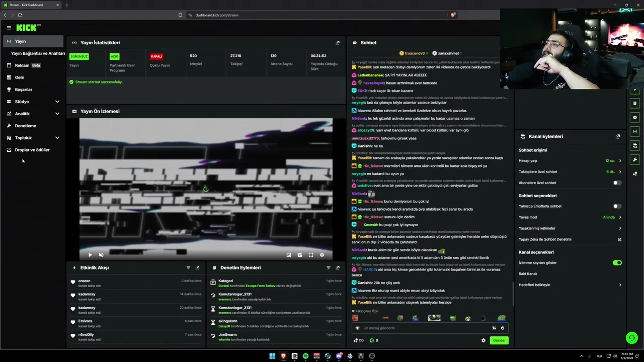Open the moderation notes icon in right strip
The height and width of the screenshot is (362, 644).
(x=635, y=104)
